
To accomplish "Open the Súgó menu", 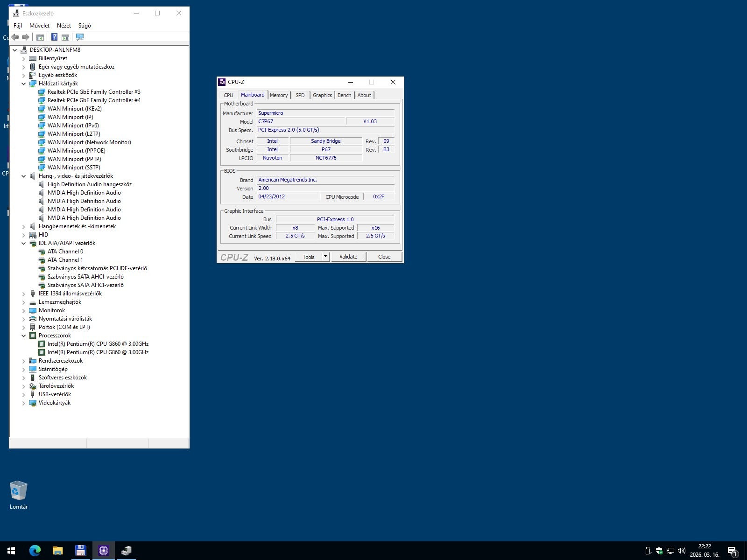I will point(85,26).
